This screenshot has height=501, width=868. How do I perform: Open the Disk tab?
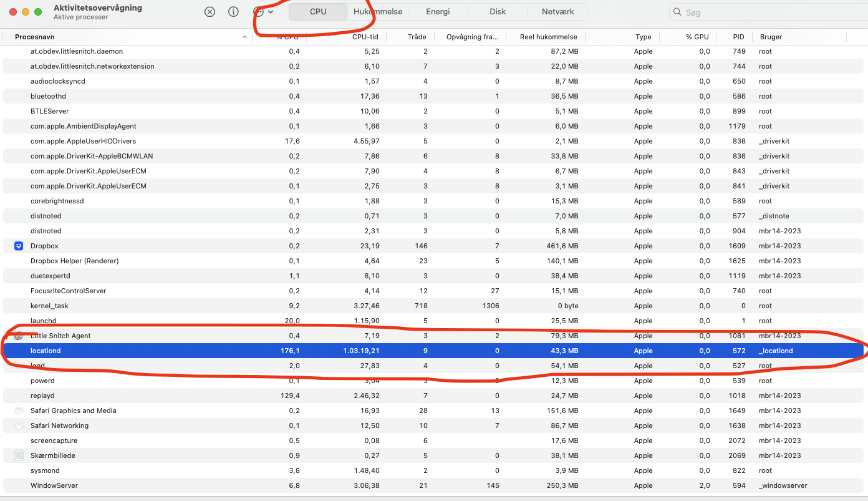(x=498, y=12)
